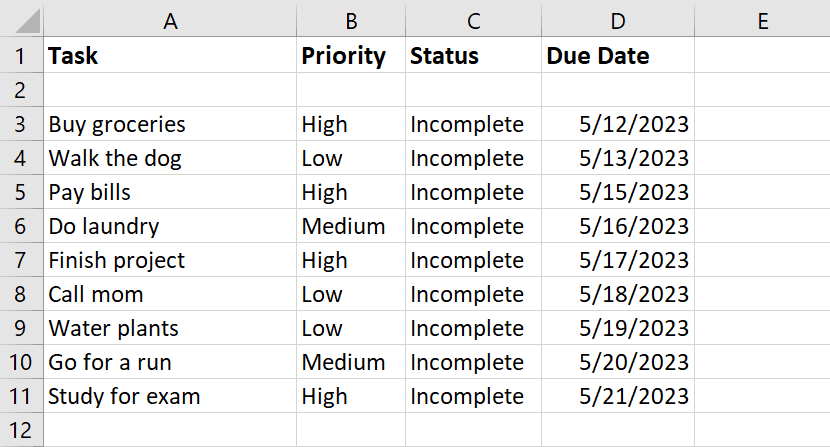830x447 pixels.
Task: Select the Study for exam cell
Action: point(170,396)
